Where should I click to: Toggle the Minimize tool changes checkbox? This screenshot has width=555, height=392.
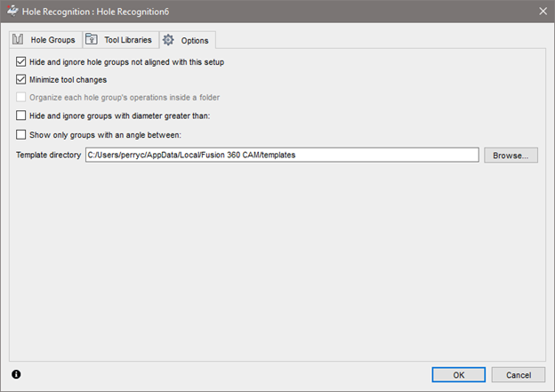(20, 79)
